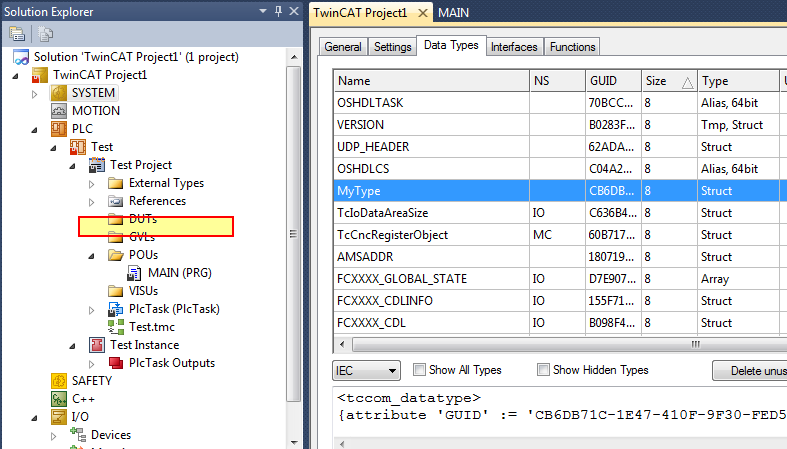Switch to the MAIN document tab

(453, 13)
